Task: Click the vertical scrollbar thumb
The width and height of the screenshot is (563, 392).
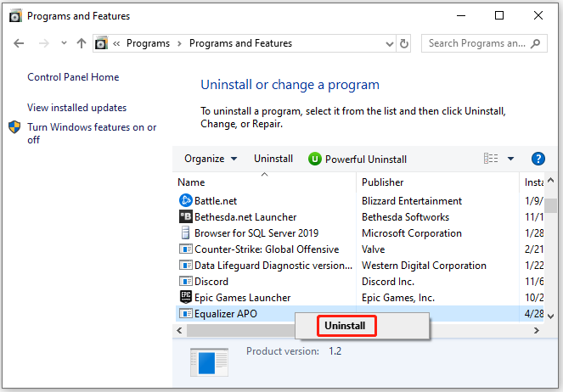Action: pyautogui.click(x=550, y=206)
